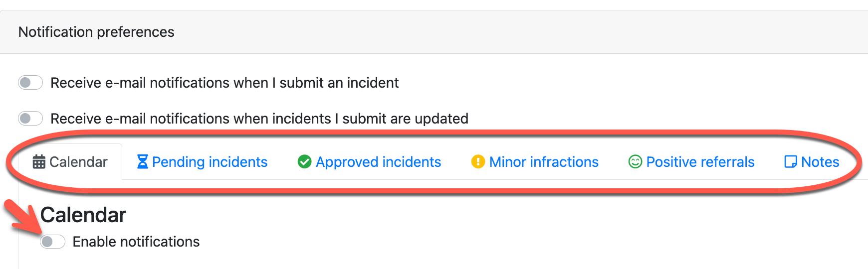Open the Approved incidents tab
The width and height of the screenshot is (868, 269).
coord(378,162)
